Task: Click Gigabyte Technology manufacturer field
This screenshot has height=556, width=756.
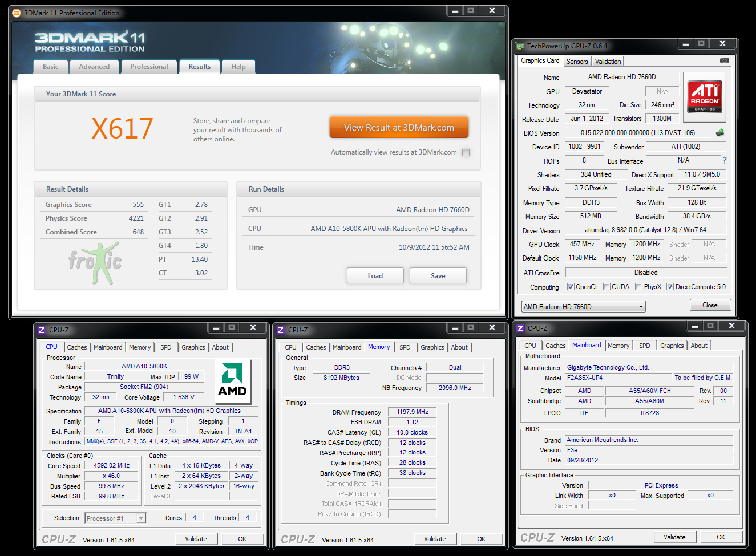Action: click(649, 367)
